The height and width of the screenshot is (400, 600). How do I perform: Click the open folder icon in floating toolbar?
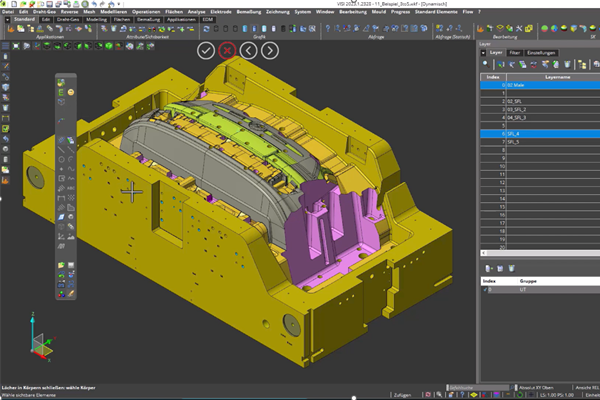coord(61,265)
